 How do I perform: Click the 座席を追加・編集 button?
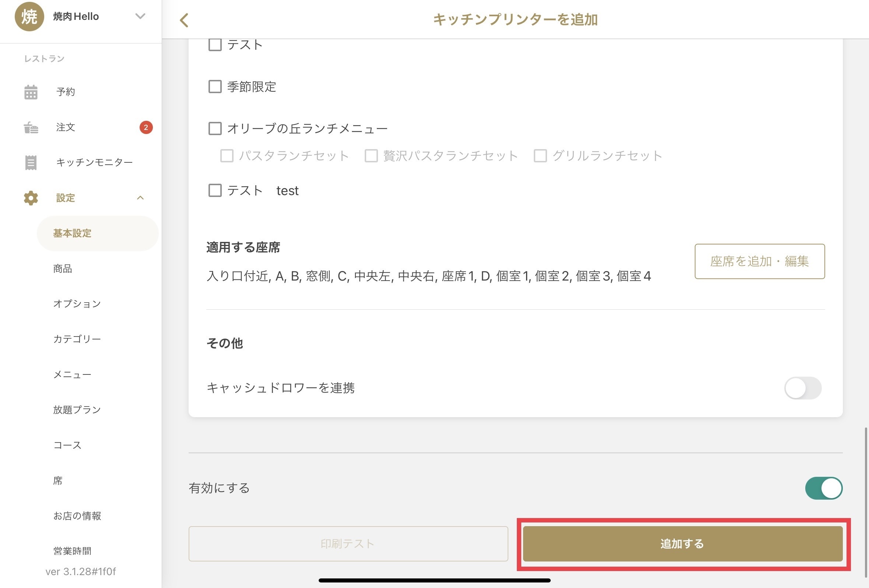(x=760, y=261)
